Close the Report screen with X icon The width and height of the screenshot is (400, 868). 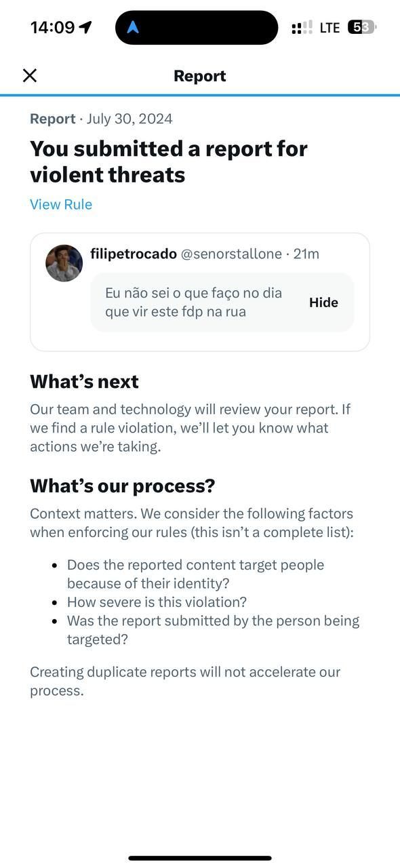(30, 75)
